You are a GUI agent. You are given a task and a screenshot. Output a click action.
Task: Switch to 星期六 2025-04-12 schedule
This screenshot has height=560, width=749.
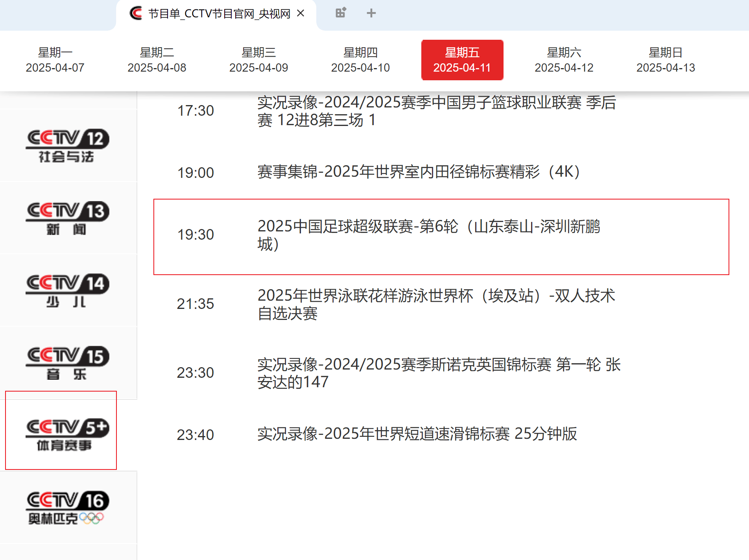point(564,60)
